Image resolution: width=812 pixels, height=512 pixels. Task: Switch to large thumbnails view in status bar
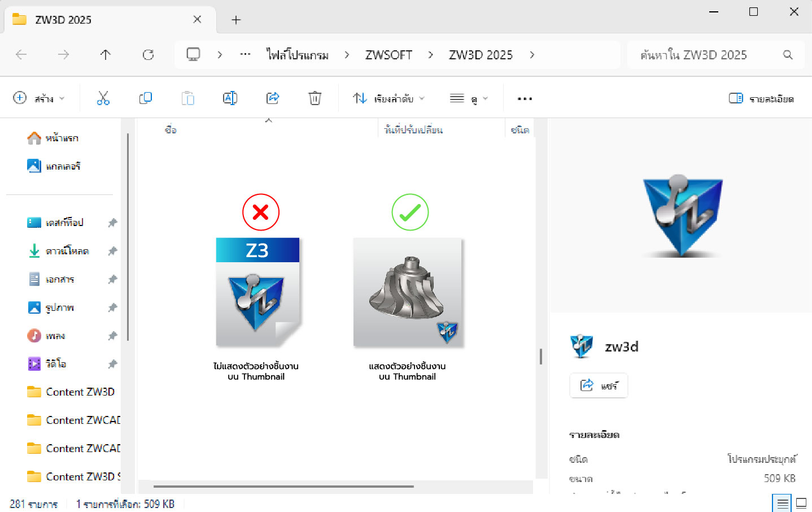coord(801,503)
